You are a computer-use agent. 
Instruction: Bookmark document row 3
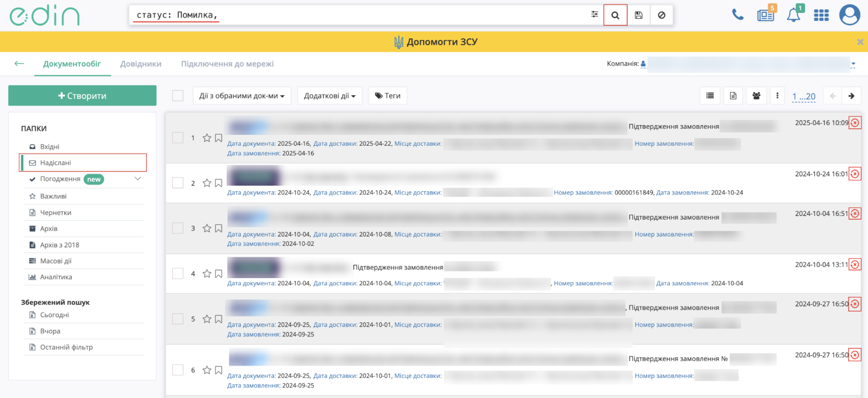(x=219, y=228)
